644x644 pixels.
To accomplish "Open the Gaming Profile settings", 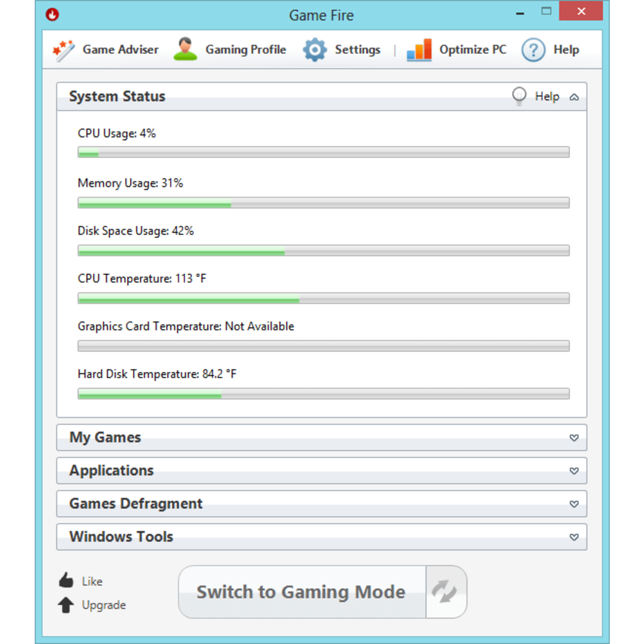I will 230,49.
